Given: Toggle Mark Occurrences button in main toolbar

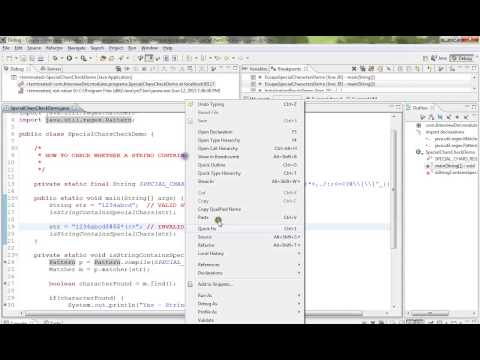Looking at the screenshot, I should [x=149, y=58].
